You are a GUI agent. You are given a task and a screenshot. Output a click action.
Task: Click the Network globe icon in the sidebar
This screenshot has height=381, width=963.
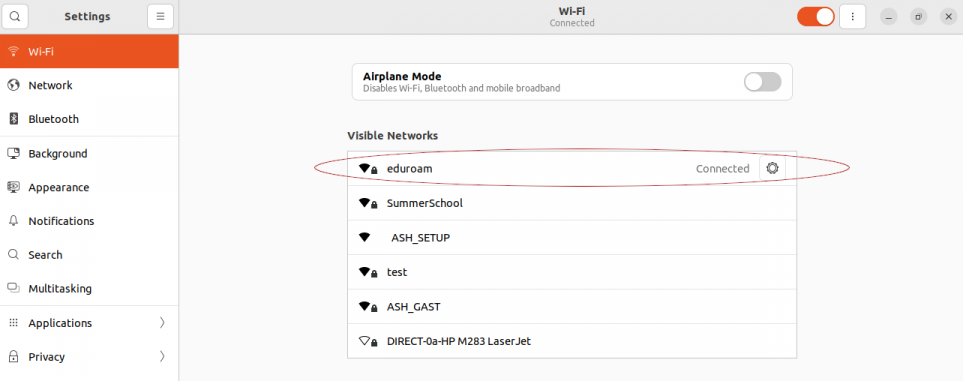click(14, 85)
